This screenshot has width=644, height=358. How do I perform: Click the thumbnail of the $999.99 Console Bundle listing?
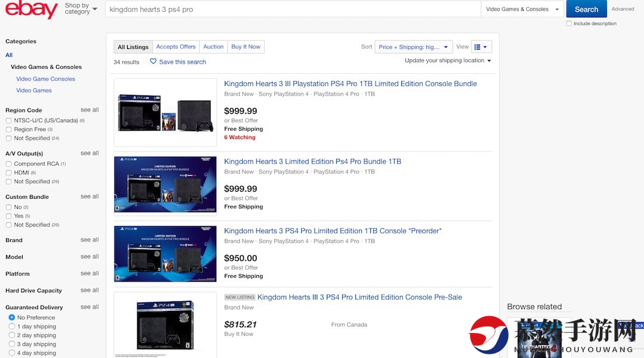[165, 112]
